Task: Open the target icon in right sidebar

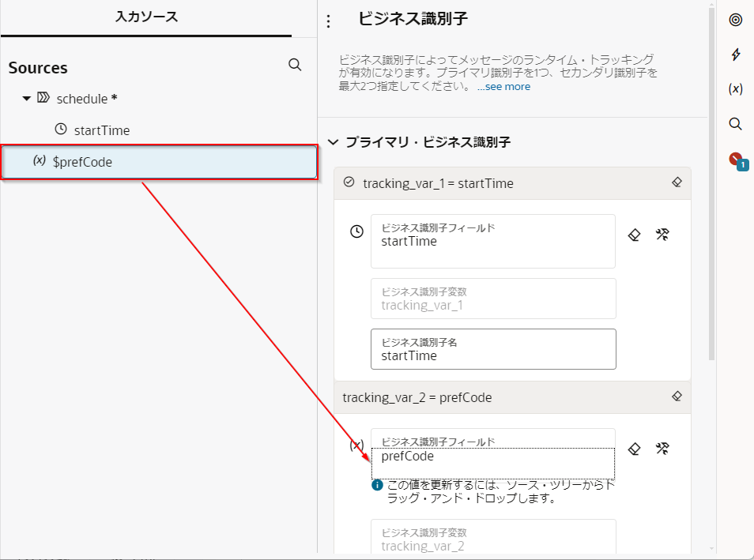Action: 735,20
